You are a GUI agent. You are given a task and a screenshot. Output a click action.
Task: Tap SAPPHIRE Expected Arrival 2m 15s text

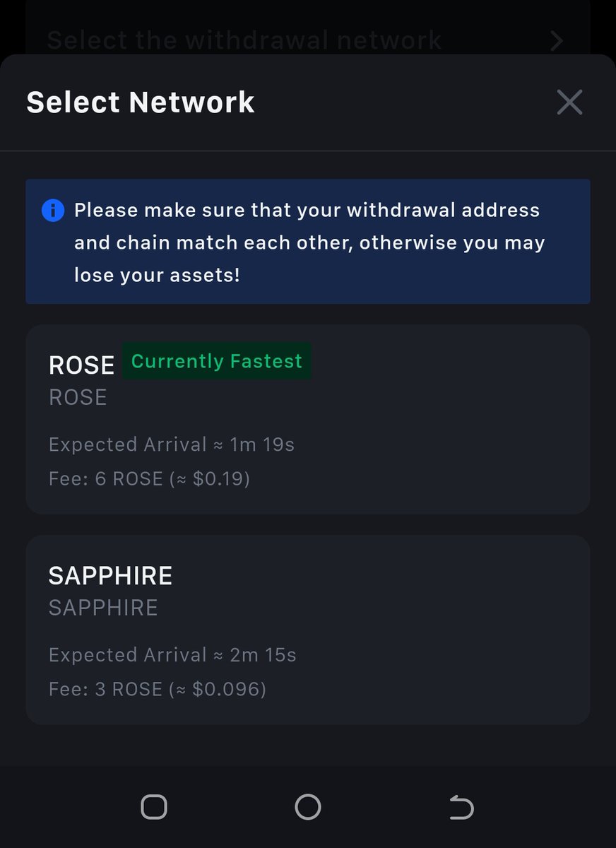tap(172, 655)
